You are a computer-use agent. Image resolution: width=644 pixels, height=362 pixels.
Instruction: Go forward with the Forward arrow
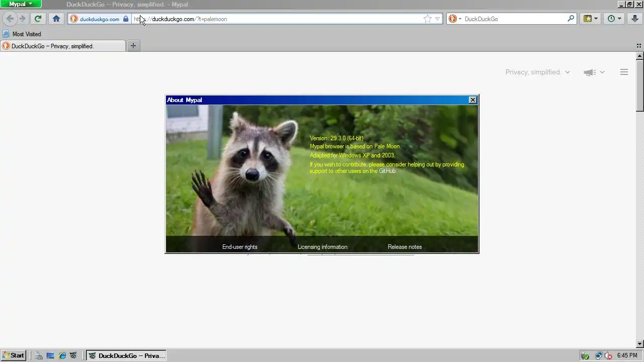point(22,19)
